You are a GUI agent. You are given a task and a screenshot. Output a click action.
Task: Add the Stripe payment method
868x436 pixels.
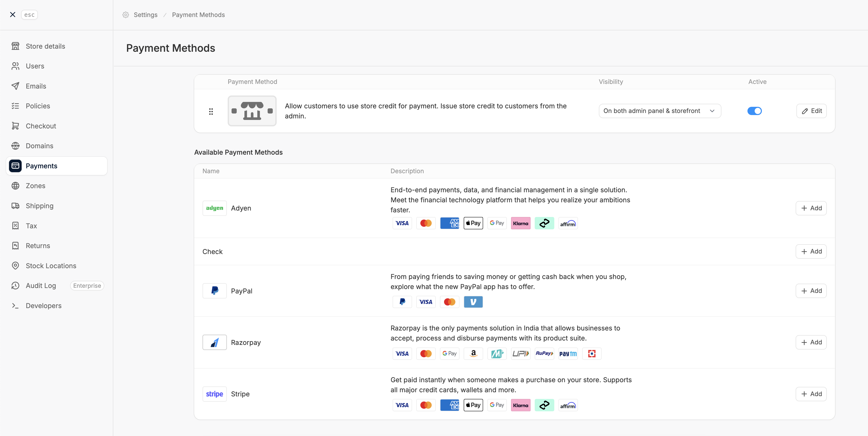click(811, 394)
